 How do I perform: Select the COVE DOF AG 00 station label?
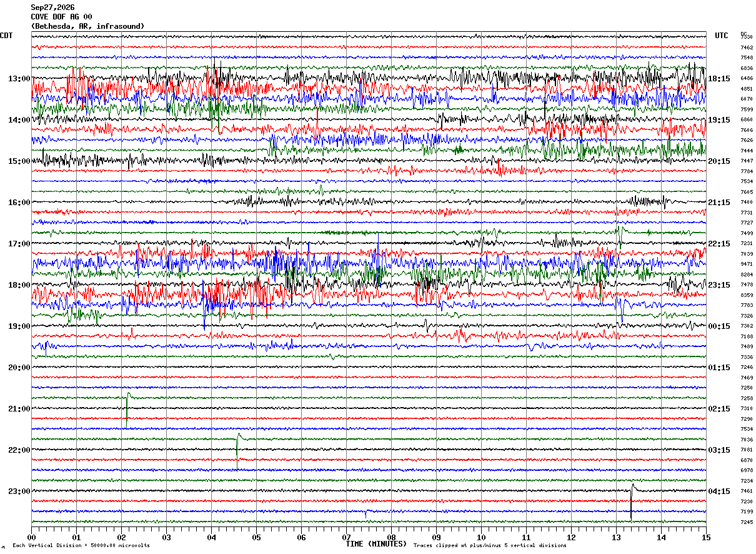coord(61,17)
